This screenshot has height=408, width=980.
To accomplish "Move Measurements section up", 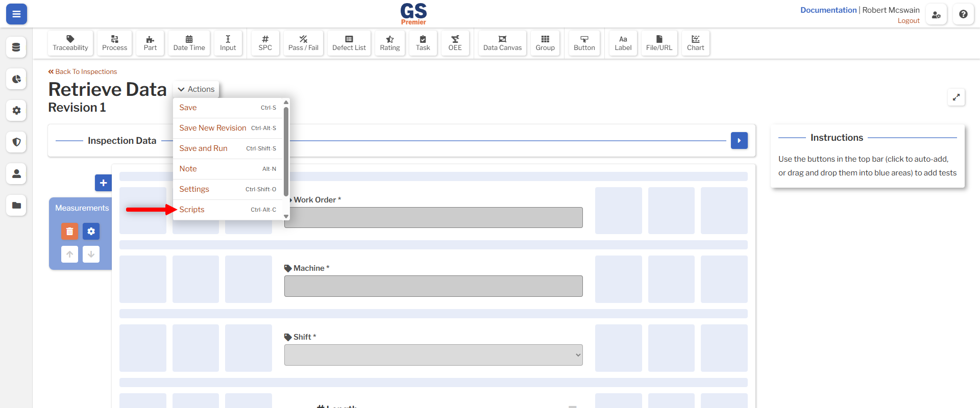I will [x=70, y=254].
